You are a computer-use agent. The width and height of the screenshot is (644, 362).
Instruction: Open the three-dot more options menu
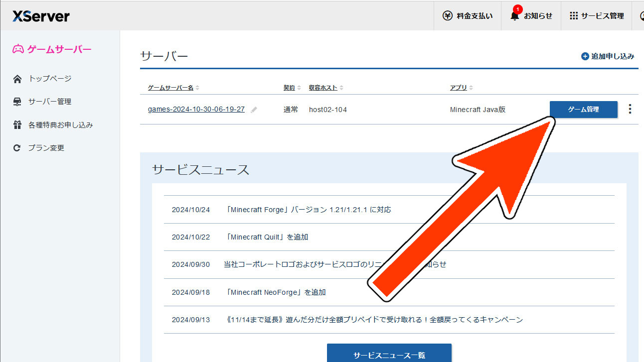coord(630,109)
